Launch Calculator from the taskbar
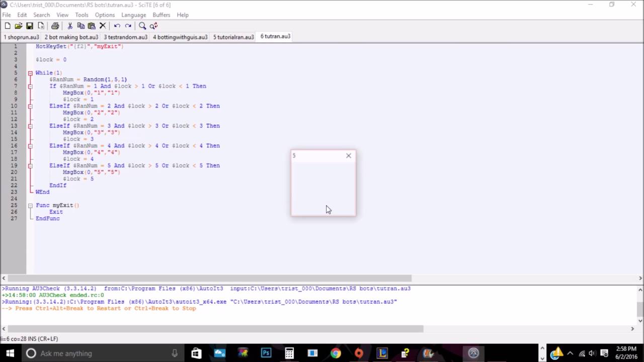The image size is (644, 362). pos(289,353)
